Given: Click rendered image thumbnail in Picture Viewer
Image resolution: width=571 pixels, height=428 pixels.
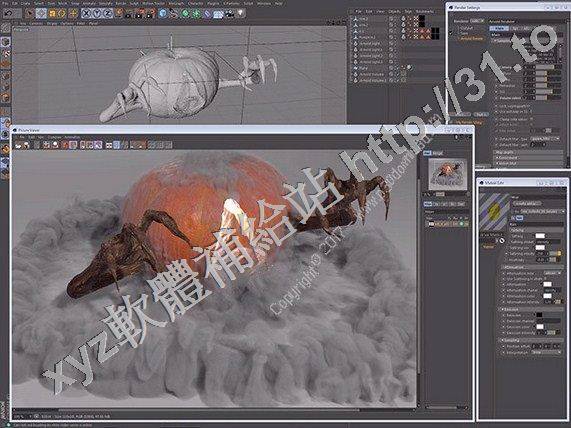Looking at the screenshot, I should click(448, 174).
